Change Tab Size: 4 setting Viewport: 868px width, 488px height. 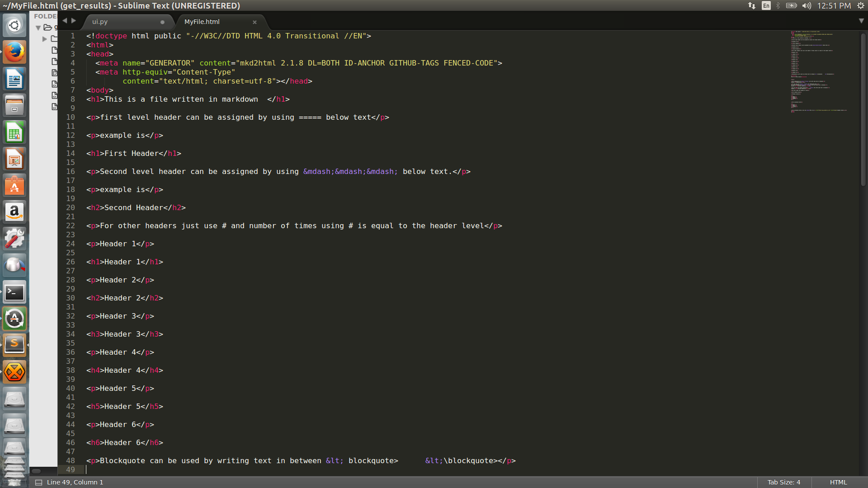click(x=783, y=482)
